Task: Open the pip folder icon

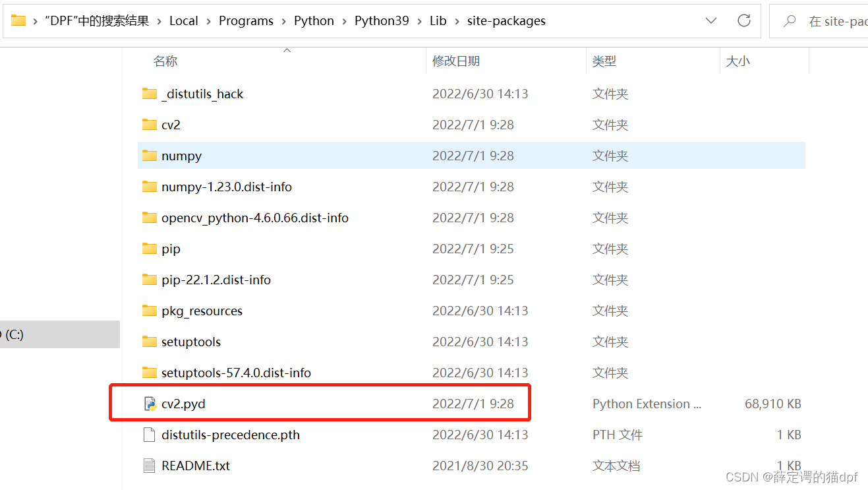Action: (149, 249)
